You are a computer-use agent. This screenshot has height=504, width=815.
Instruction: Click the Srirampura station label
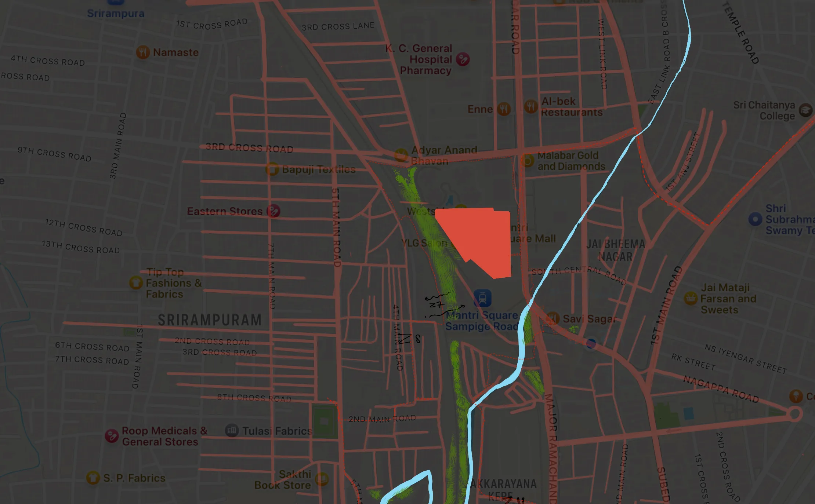[x=116, y=14]
